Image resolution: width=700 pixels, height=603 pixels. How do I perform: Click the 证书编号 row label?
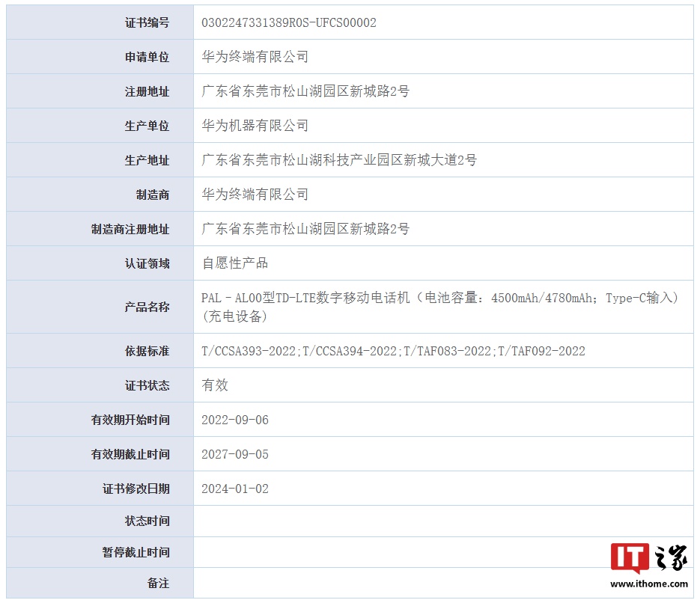coord(147,22)
